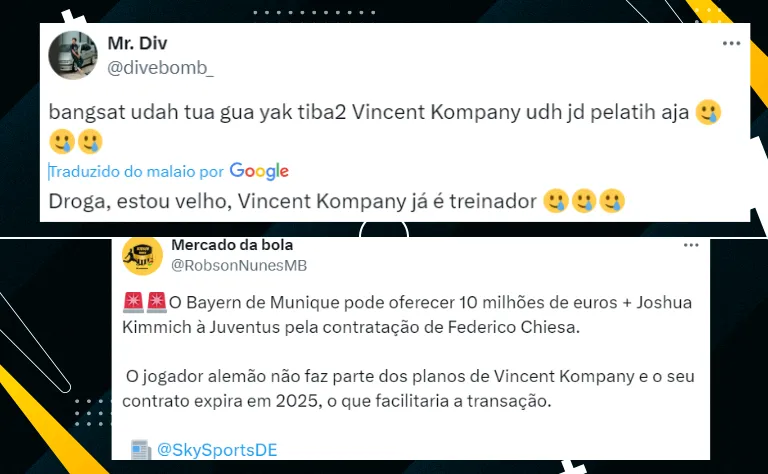Click the Mercado da bola display name
Image resolution: width=768 pixels, height=474 pixels.
232,245
